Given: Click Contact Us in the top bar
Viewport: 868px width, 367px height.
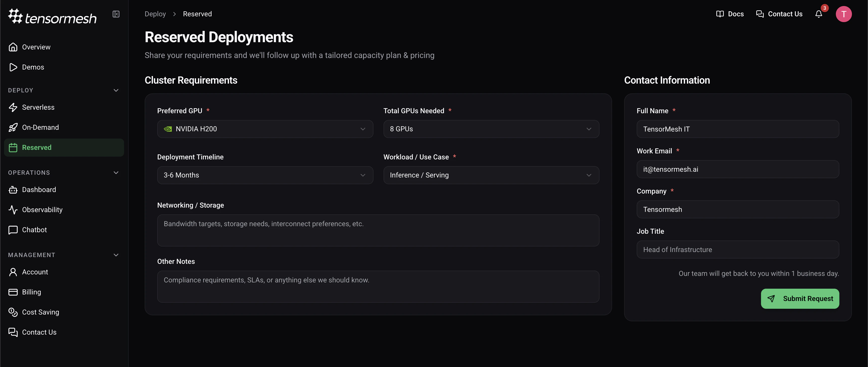Looking at the screenshot, I should [x=779, y=14].
